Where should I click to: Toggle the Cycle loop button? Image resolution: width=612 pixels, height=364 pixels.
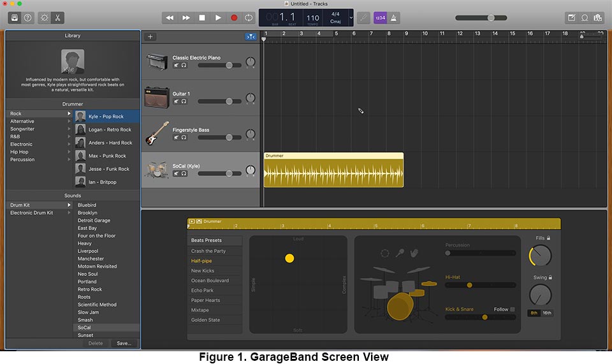(x=249, y=18)
